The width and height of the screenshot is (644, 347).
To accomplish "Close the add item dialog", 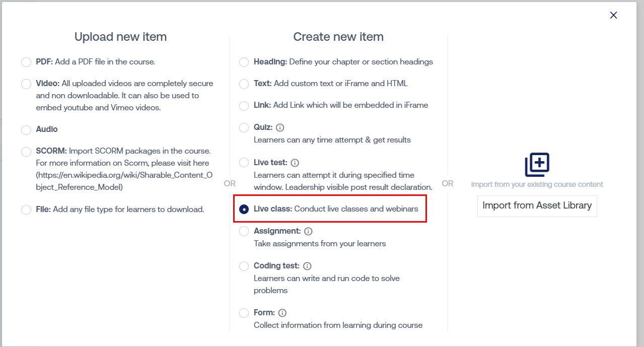I will pyautogui.click(x=613, y=15).
